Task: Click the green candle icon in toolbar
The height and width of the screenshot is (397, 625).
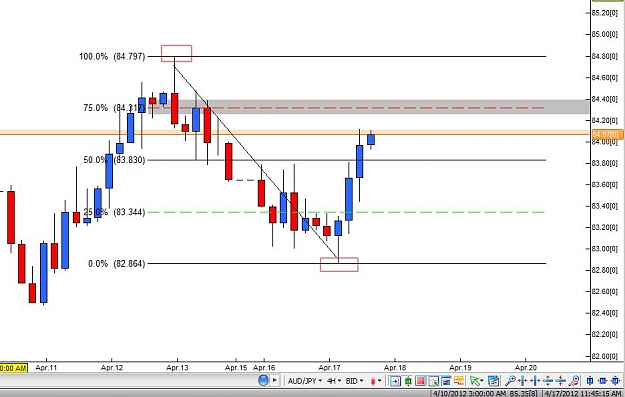Action: click(x=408, y=381)
